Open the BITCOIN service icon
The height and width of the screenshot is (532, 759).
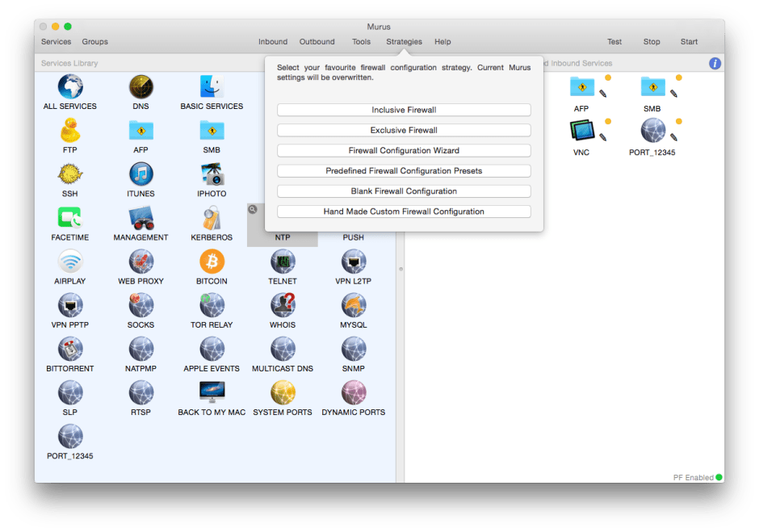211,261
